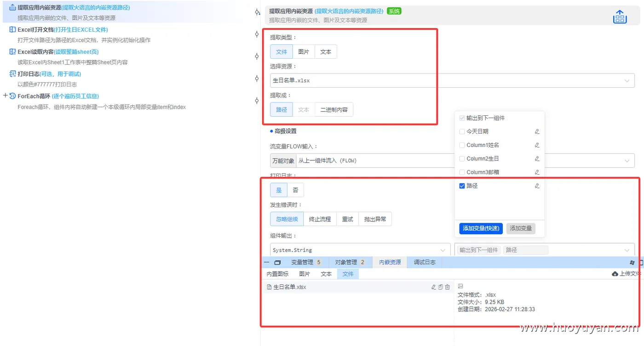Show the 文件 resource sub-tab
The height and width of the screenshot is (346, 644).
click(x=348, y=274)
